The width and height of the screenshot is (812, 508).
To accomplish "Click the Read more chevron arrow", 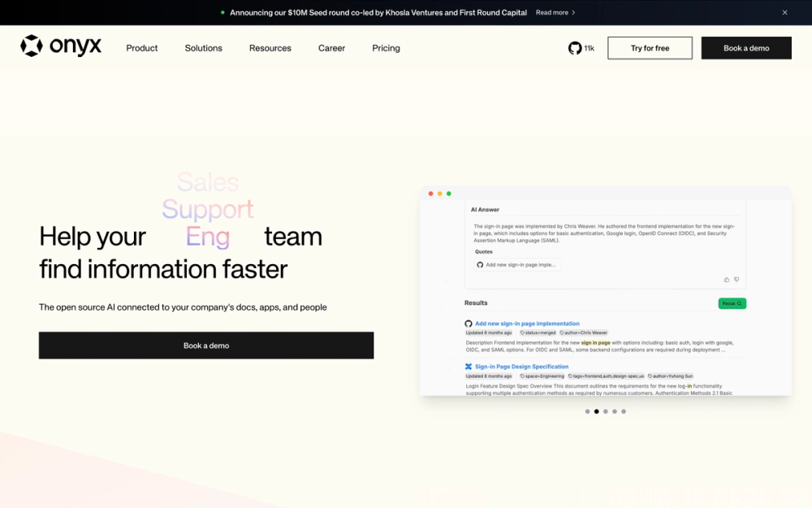I will tap(573, 12).
